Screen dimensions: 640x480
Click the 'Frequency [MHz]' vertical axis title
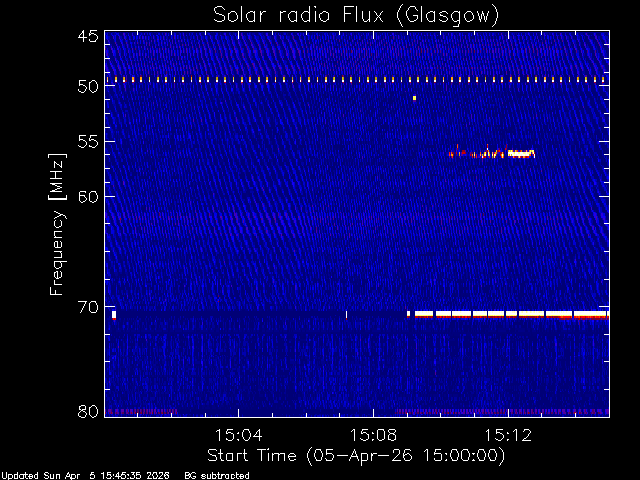coord(57,224)
